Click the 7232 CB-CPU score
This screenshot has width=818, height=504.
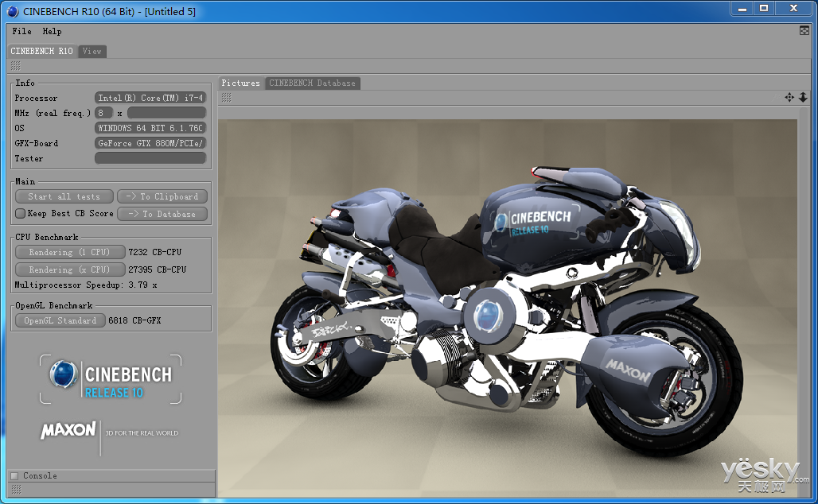[x=155, y=252]
